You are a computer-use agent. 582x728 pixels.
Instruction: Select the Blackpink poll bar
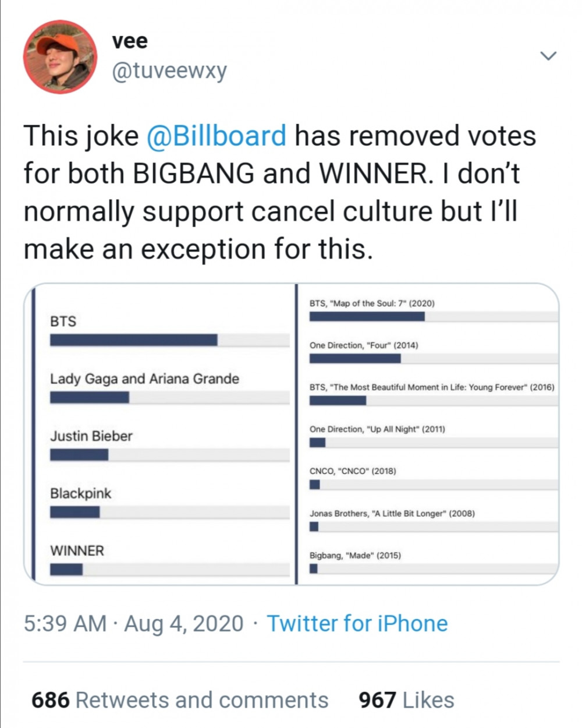[x=169, y=513]
